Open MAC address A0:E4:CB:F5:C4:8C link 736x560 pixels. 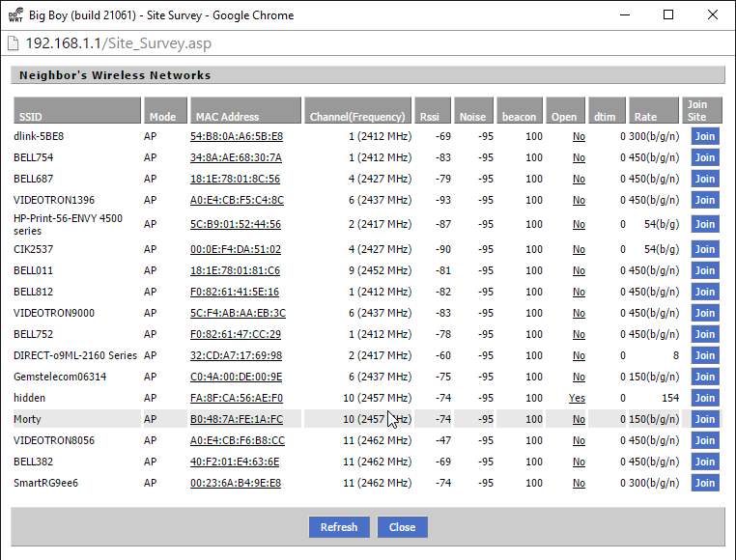pyautogui.click(x=237, y=200)
